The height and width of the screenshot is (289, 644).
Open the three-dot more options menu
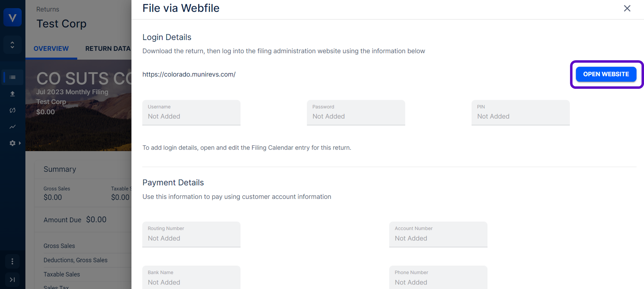pyautogui.click(x=12, y=261)
